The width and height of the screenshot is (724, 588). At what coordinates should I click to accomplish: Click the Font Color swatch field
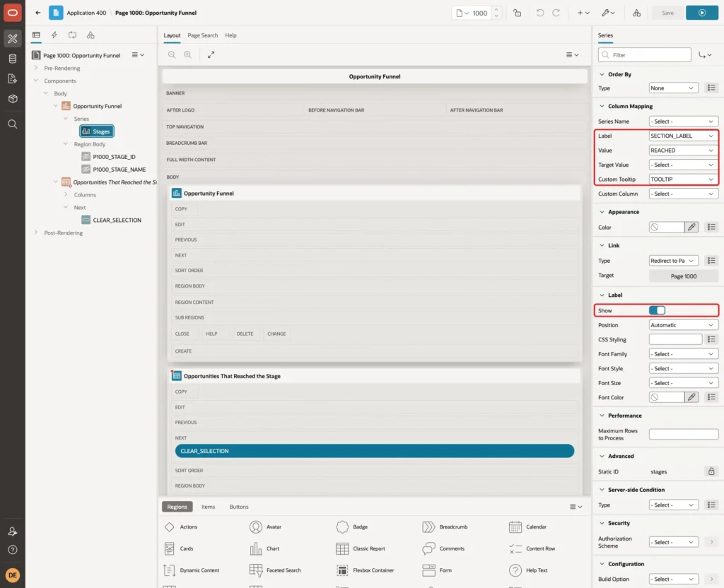(x=666, y=397)
